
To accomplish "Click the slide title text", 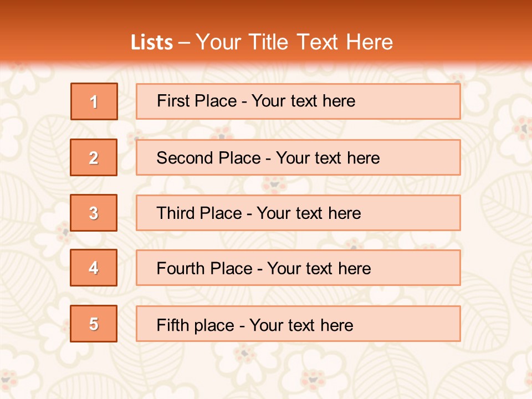I will tap(262, 42).
